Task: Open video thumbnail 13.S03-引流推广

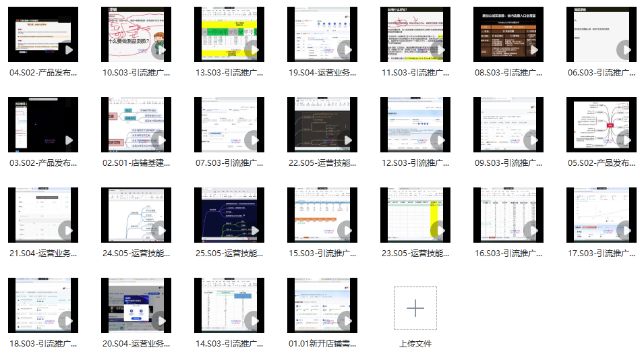Action: (x=229, y=34)
